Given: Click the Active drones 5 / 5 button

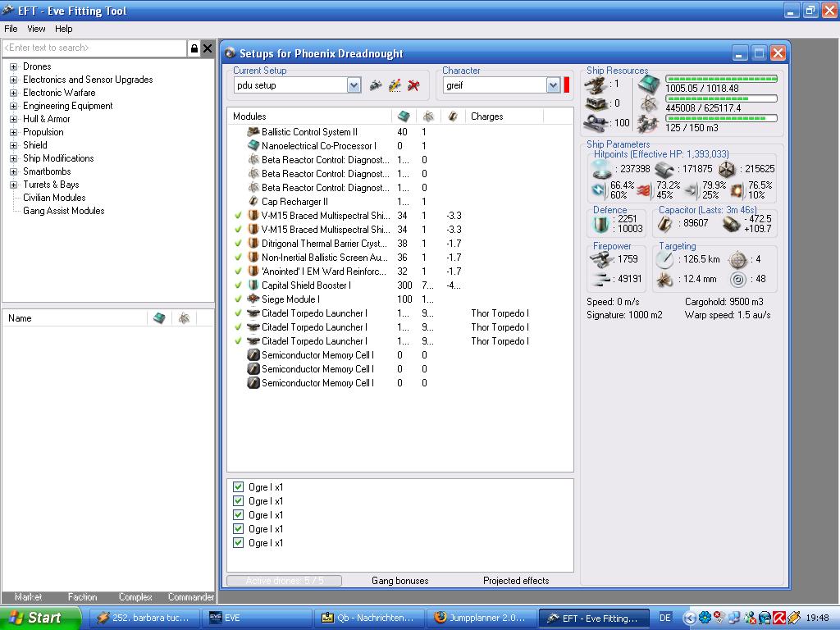Looking at the screenshot, I should 285,581.
